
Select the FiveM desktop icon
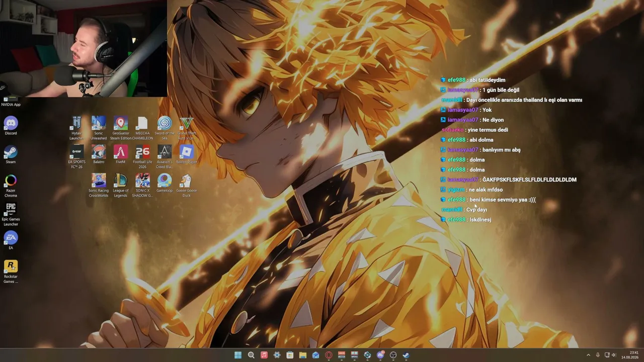pos(121,154)
